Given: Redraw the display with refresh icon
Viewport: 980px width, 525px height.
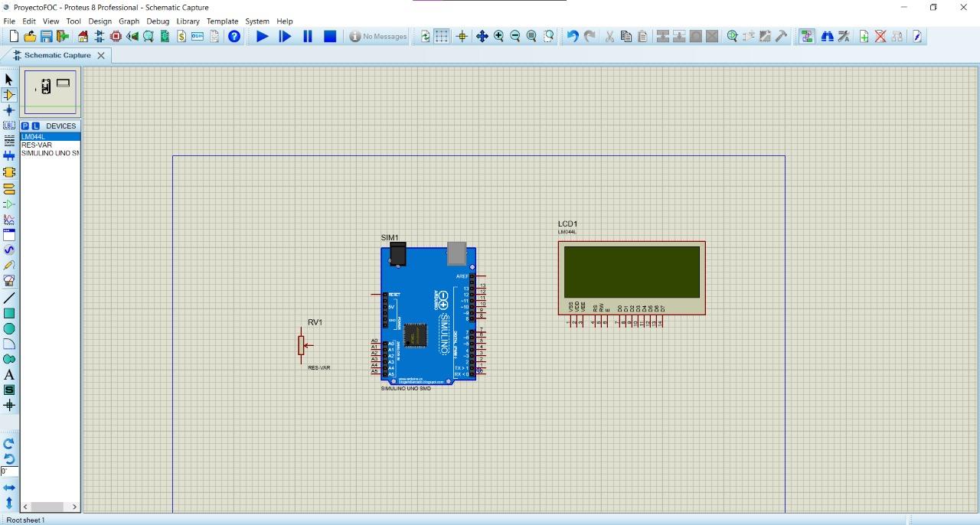Looking at the screenshot, I should (426, 36).
